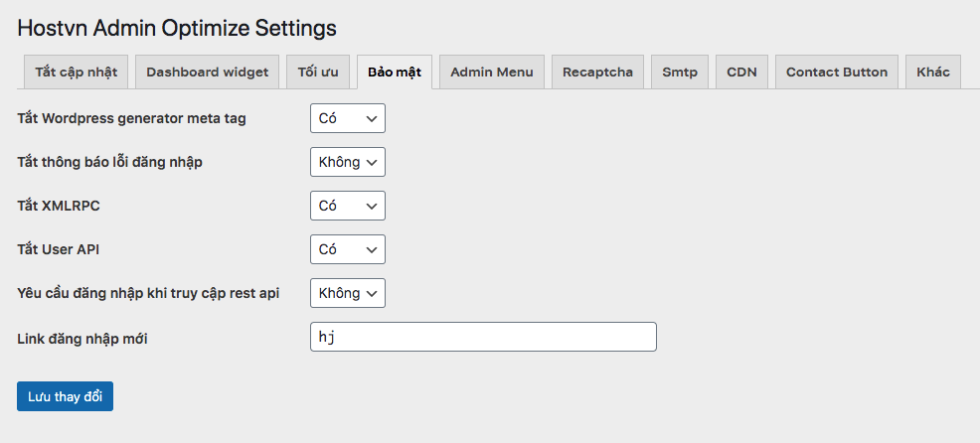Go to the Admin Menu tab
The height and width of the screenshot is (443, 980).
pyautogui.click(x=492, y=72)
